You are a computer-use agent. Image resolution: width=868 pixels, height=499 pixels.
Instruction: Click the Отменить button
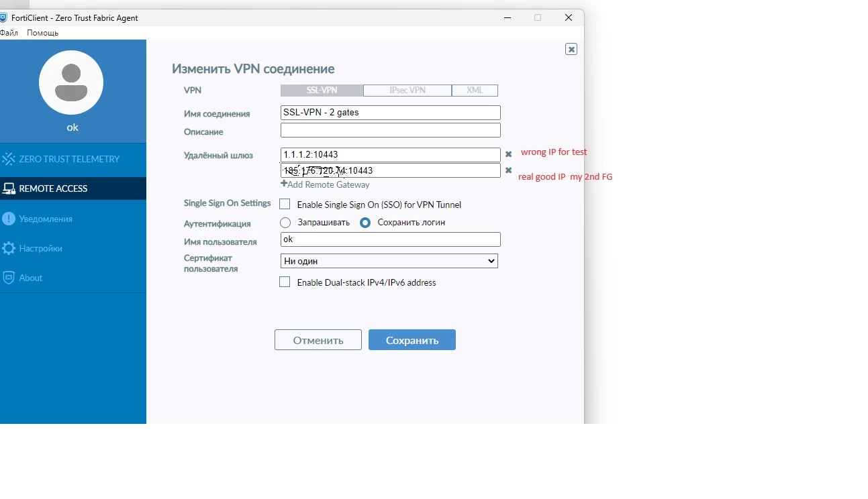point(318,340)
